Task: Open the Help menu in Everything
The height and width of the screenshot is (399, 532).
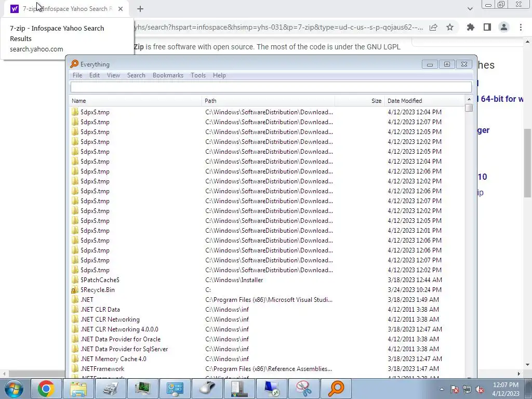Action: [x=219, y=75]
